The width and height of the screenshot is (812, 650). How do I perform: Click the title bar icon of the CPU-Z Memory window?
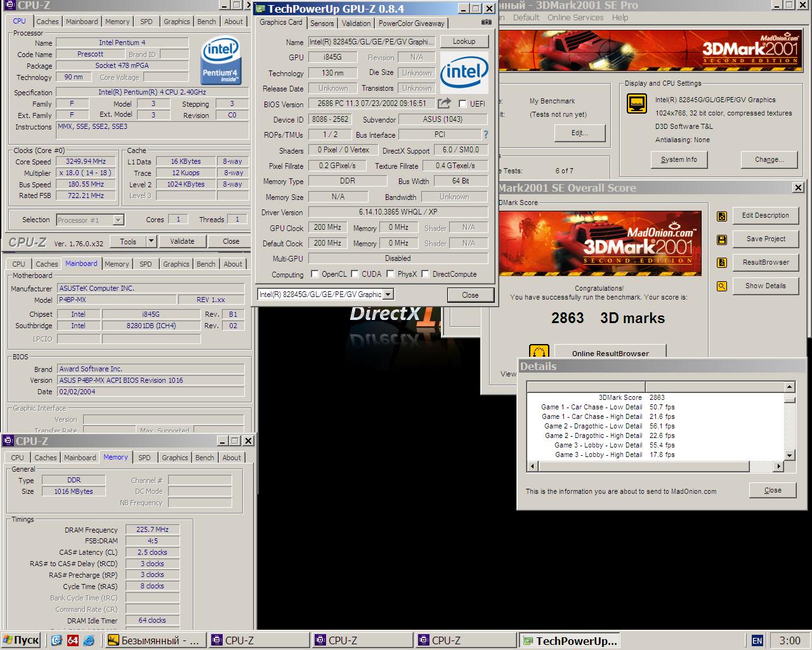click(8, 441)
